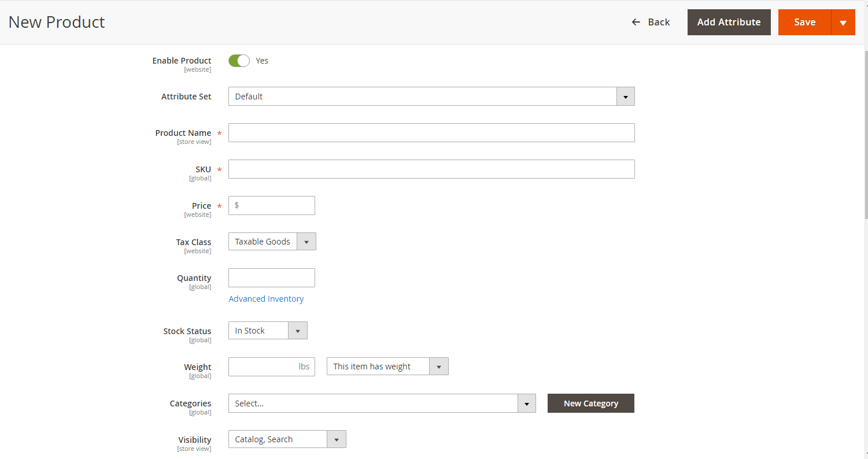The width and height of the screenshot is (868, 459).
Task: Click the 'Categories' field label
Action: point(190,404)
